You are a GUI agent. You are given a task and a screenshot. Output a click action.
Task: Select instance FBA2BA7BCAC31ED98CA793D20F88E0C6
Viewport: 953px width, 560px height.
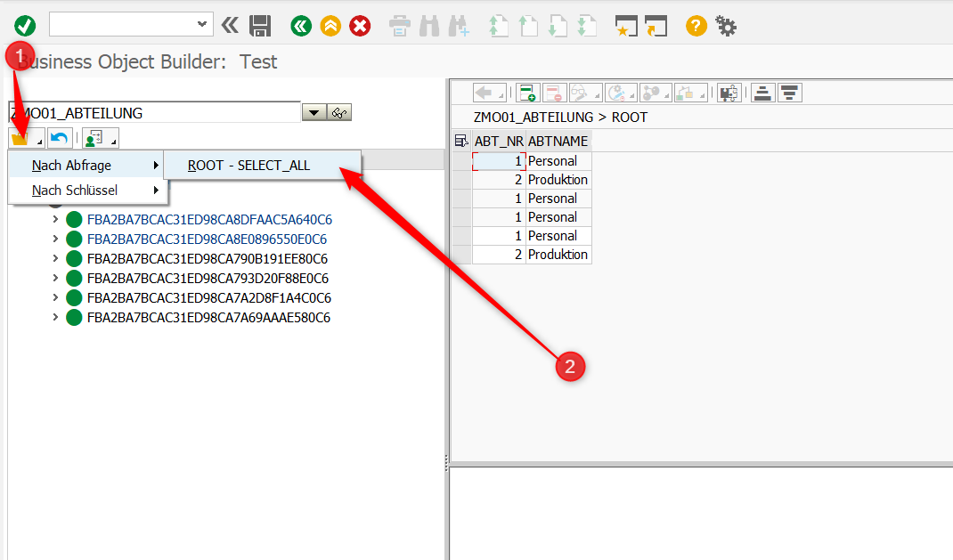pos(208,278)
